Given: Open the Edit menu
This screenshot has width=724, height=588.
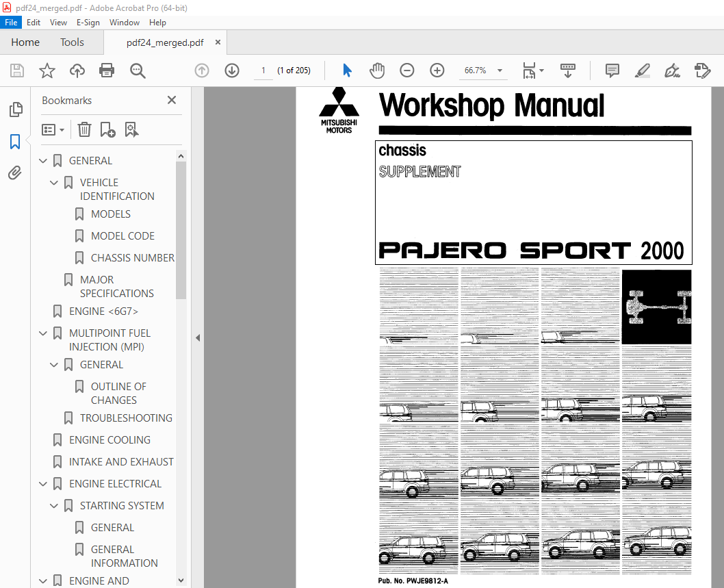Looking at the screenshot, I should (34, 22).
